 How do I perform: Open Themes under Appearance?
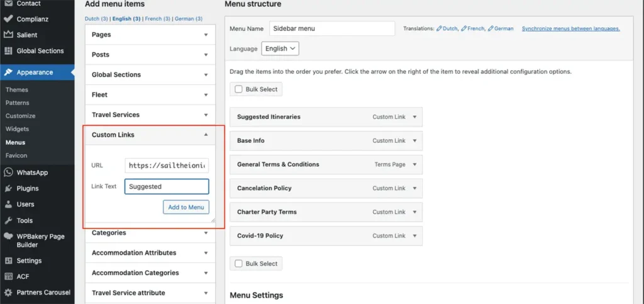pyautogui.click(x=17, y=89)
